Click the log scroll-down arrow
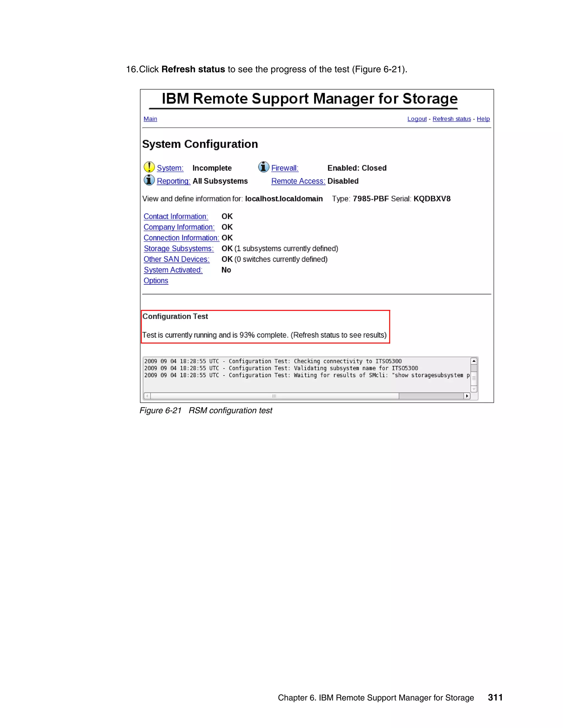Screen dimensions: 563x728 pyautogui.click(x=474, y=389)
